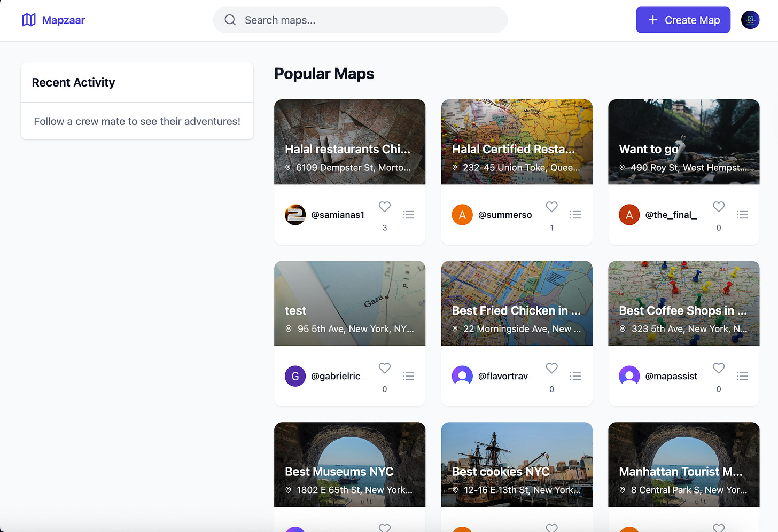
Task: Click the 1802 E 65th St address
Action: click(x=354, y=490)
